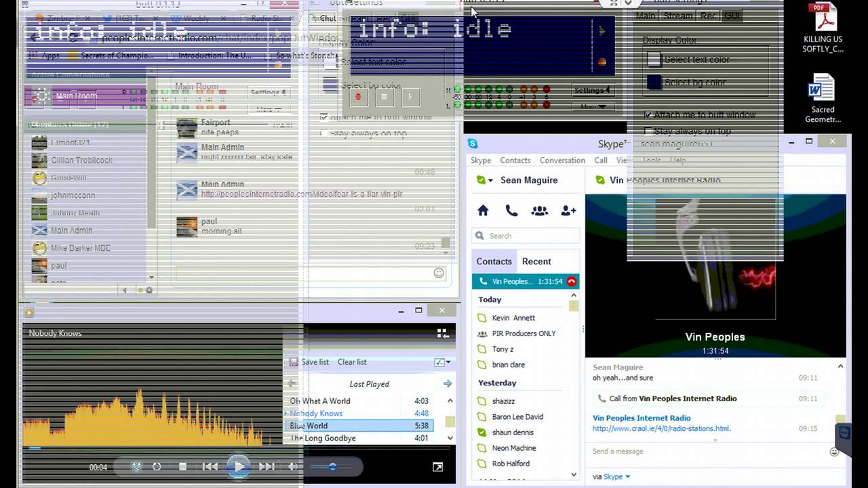The width and height of the screenshot is (868, 488).
Task: Click Skype add contact icon
Action: [568, 211]
